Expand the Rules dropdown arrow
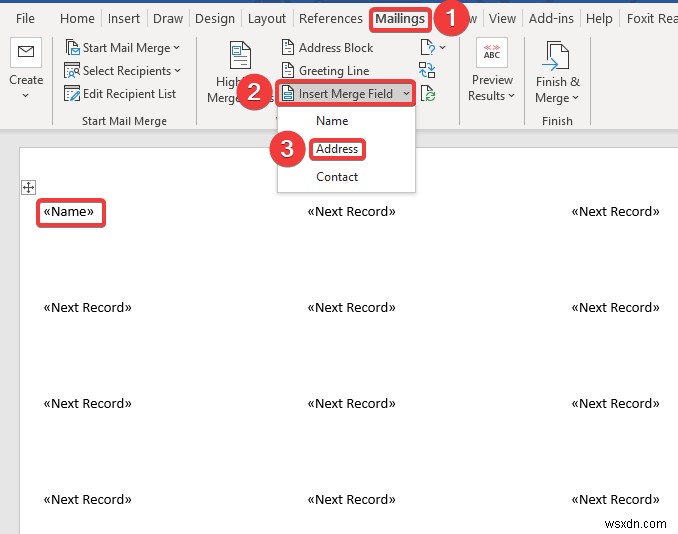678x534 pixels. tap(442, 47)
